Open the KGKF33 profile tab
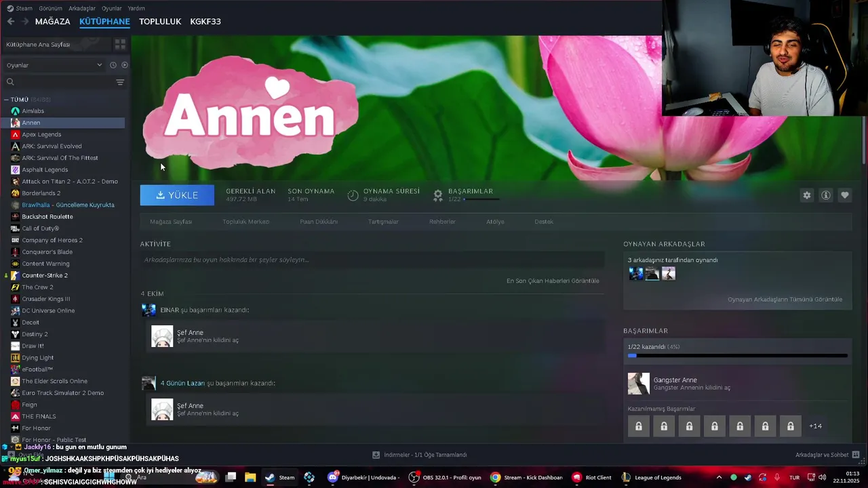The height and width of the screenshot is (488, 868). click(x=205, y=22)
